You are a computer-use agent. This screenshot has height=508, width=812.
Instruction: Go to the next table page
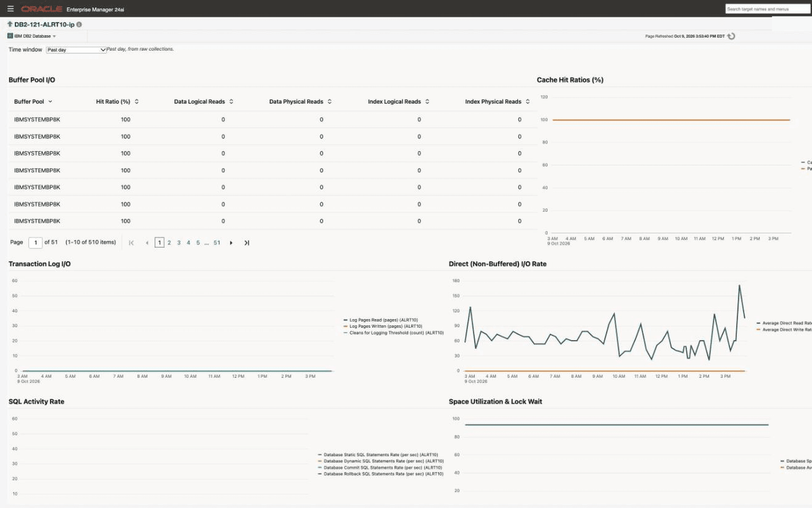(231, 243)
